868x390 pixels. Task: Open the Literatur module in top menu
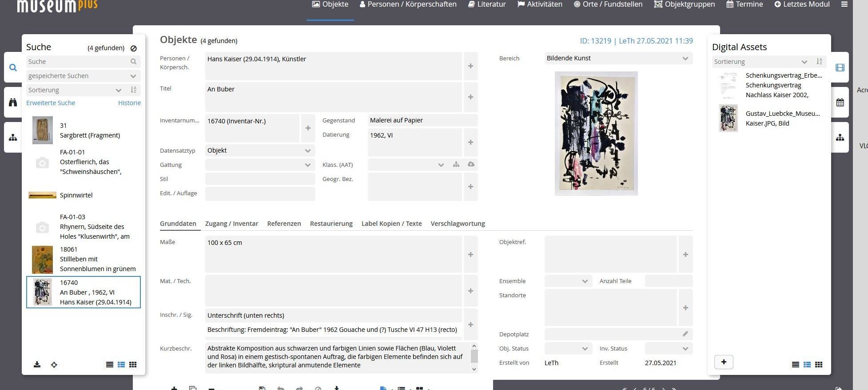pyautogui.click(x=487, y=4)
